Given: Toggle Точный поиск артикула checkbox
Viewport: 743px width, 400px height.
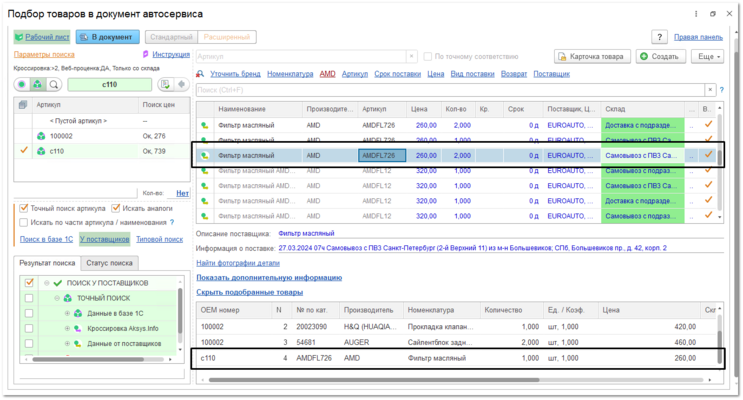Looking at the screenshot, I should (x=24, y=208).
